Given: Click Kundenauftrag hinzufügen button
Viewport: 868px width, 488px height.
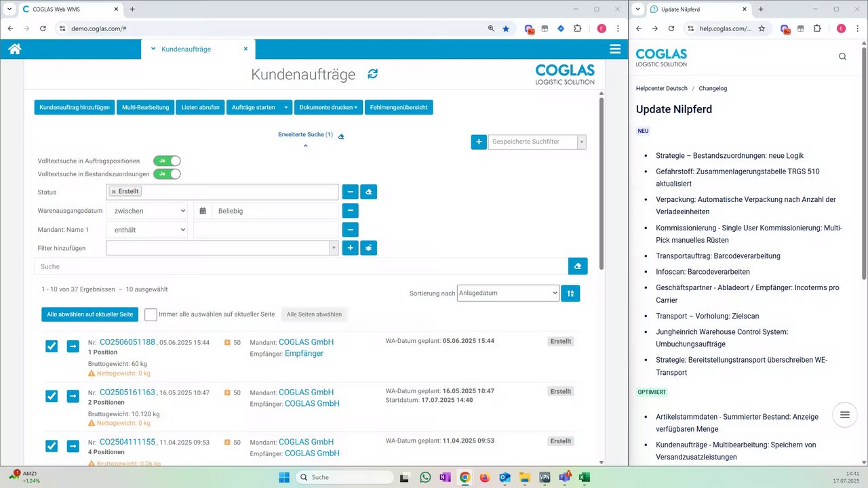Looking at the screenshot, I should [x=75, y=107].
